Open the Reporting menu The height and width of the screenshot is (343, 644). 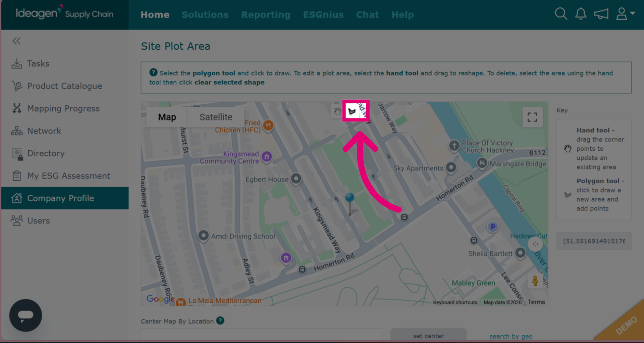(266, 15)
